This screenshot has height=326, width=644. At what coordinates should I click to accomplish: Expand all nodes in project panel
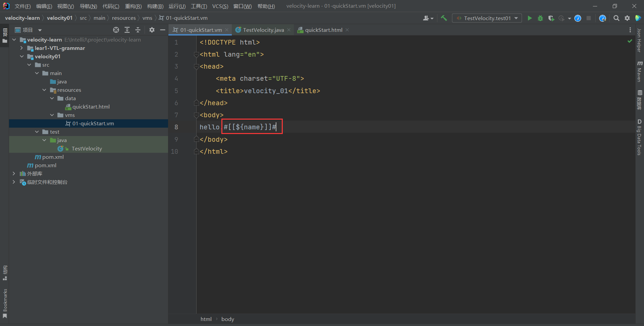tap(127, 30)
